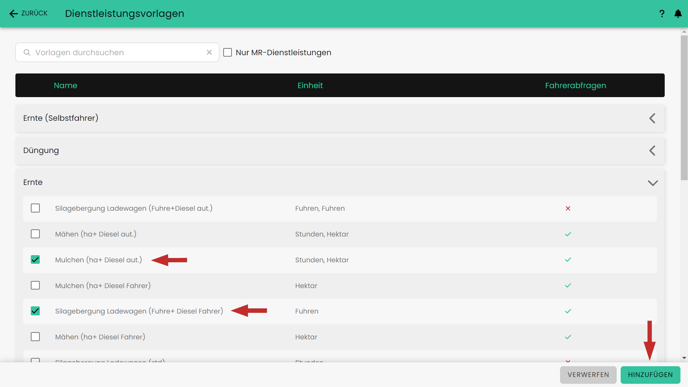This screenshot has width=688, height=387.
Task: Uncheck Mulchen (ha+ Diesel aut.) checkbox
Action: click(x=35, y=259)
